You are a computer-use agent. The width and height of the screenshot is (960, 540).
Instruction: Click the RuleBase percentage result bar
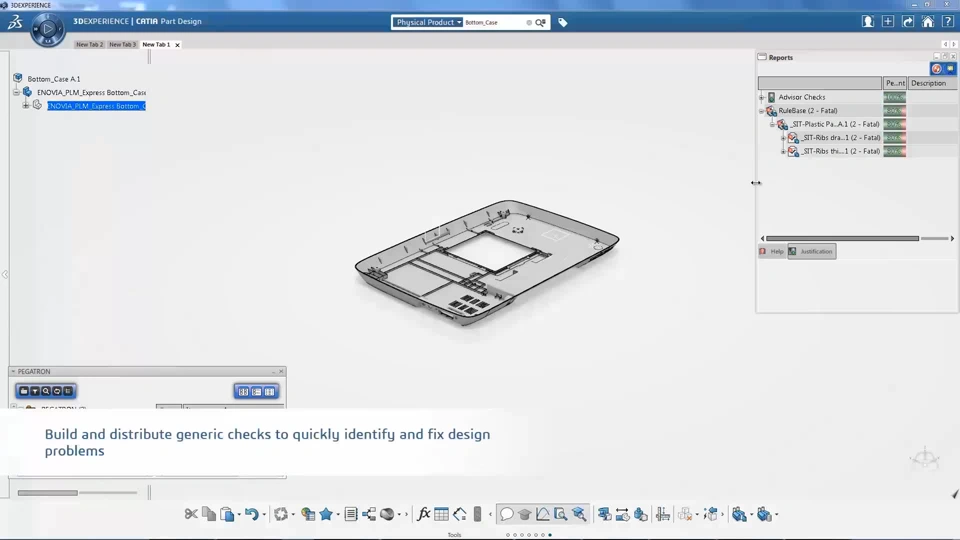(894, 111)
